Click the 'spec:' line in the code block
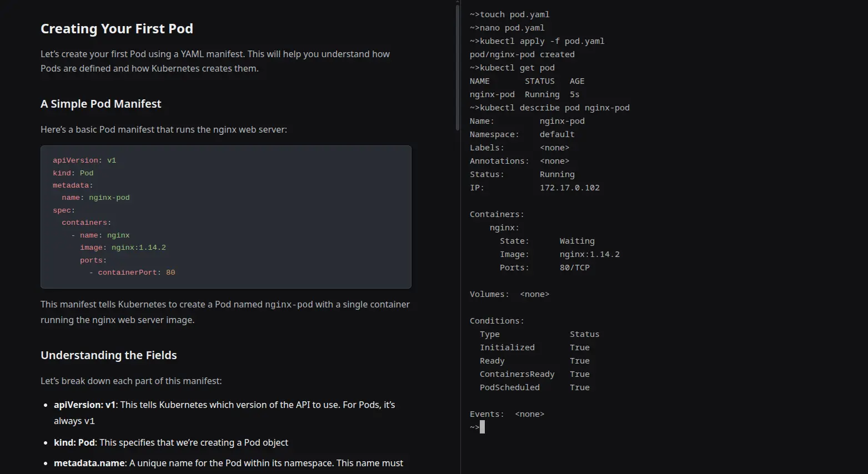 (x=64, y=210)
